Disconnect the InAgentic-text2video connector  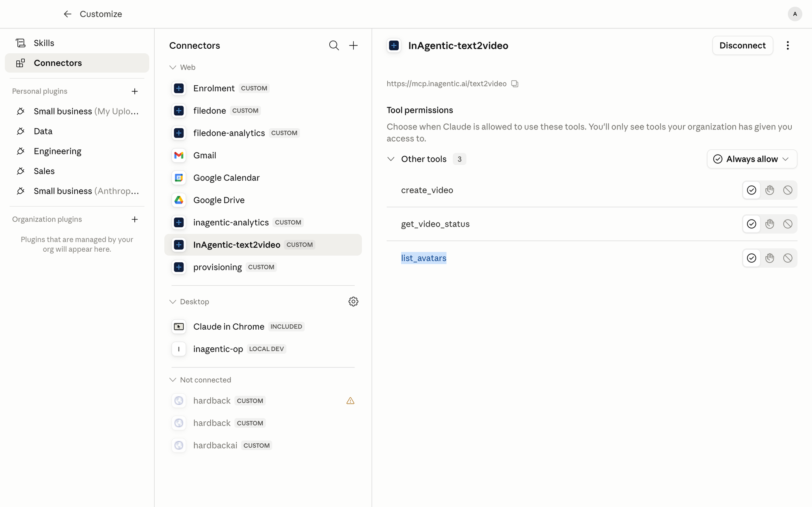click(742, 45)
